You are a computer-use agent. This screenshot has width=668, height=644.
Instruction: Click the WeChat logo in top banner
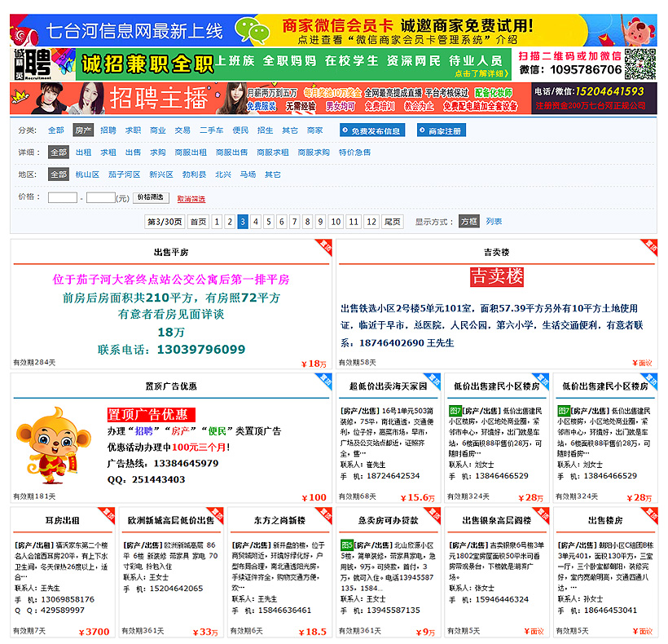coord(252,30)
